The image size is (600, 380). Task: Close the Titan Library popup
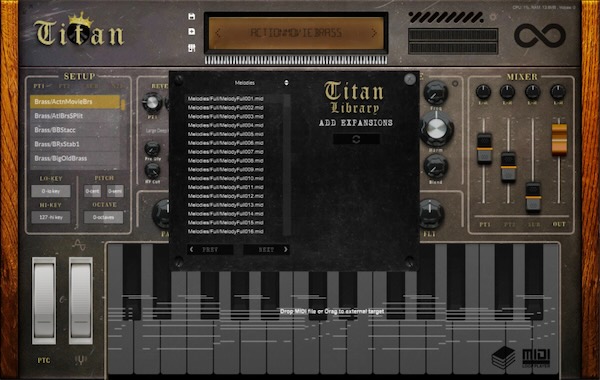coord(410,79)
